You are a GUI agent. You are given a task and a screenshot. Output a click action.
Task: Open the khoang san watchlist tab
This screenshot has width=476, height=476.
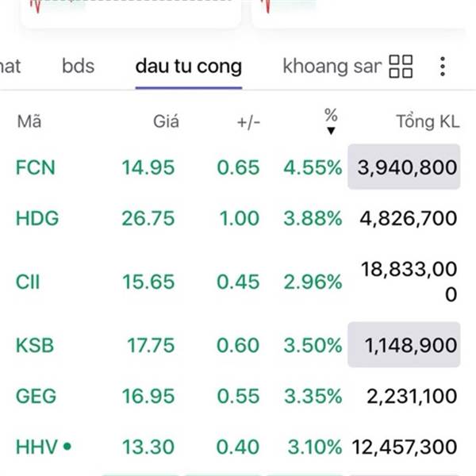point(332,66)
